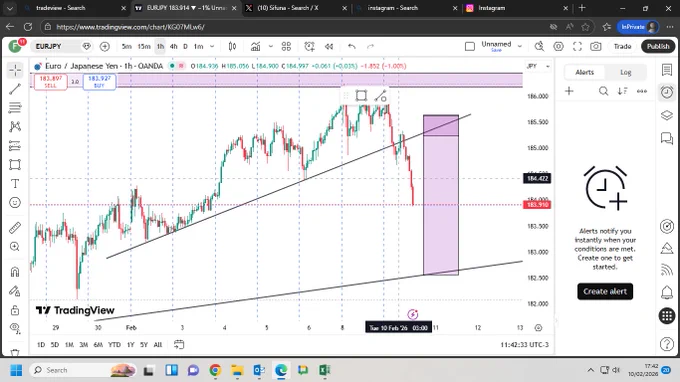Open forecasting and measurement tools

[15, 146]
